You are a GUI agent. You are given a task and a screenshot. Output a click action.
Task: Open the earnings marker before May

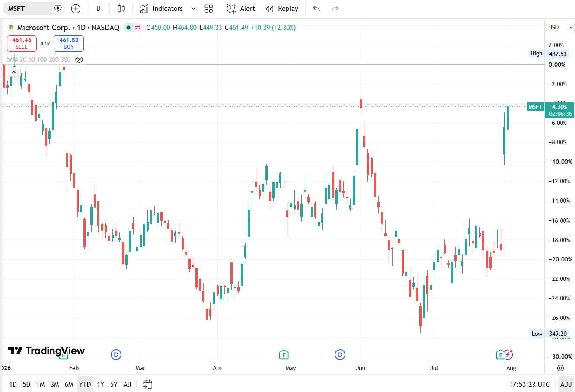pyautogui.click(x=284, y=355)
